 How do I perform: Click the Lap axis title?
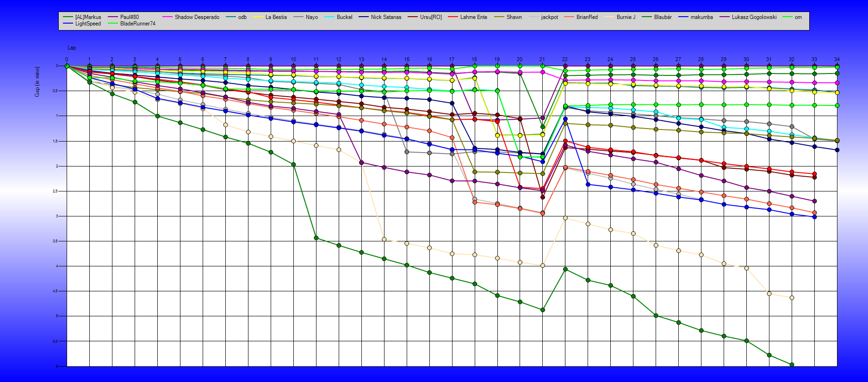(x=72, y=48)
